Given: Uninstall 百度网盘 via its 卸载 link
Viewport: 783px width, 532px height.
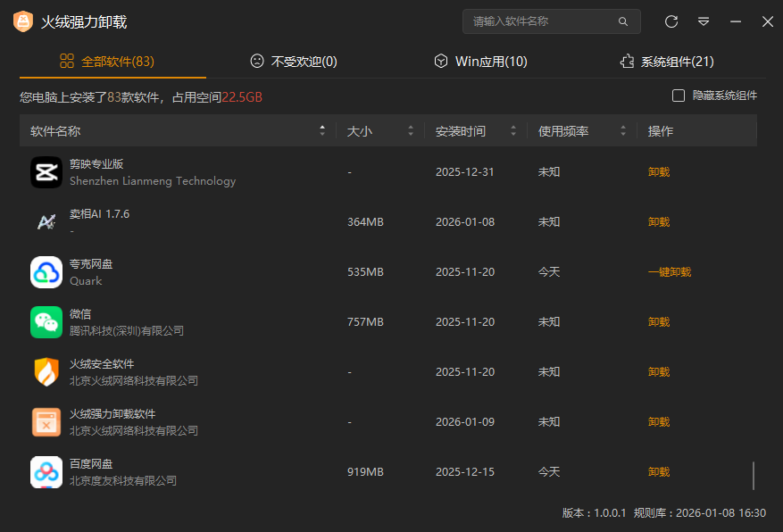Looking at the screenshot, I should pos(658,471).
